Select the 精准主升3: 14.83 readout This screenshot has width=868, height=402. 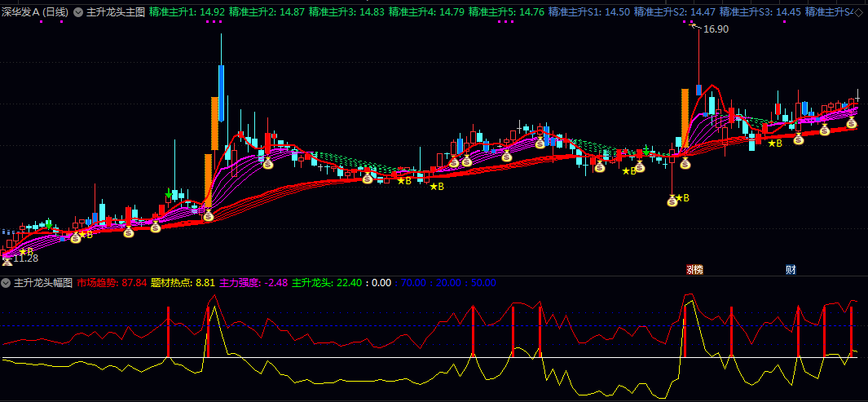coord(346,11)
